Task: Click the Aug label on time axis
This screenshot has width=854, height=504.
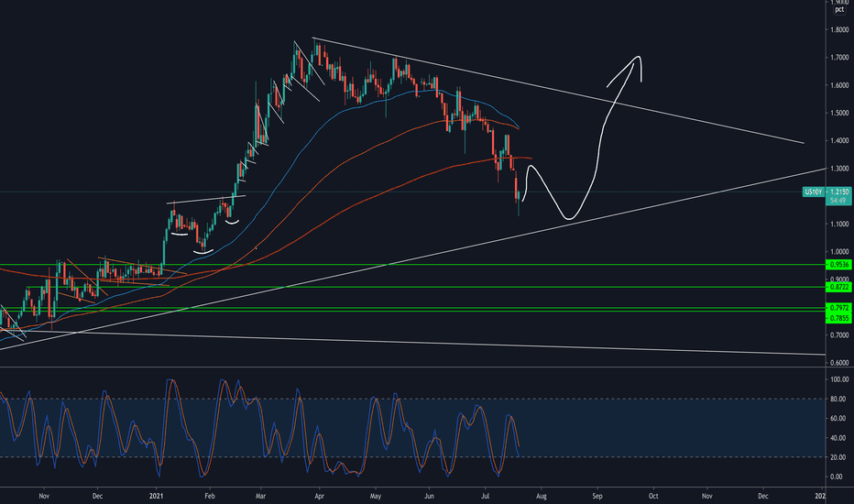Action: click(x=541, y=497)
